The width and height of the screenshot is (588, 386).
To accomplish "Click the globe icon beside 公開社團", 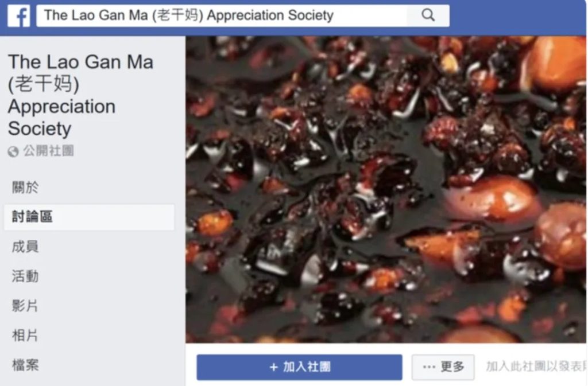I will [13, 151].
